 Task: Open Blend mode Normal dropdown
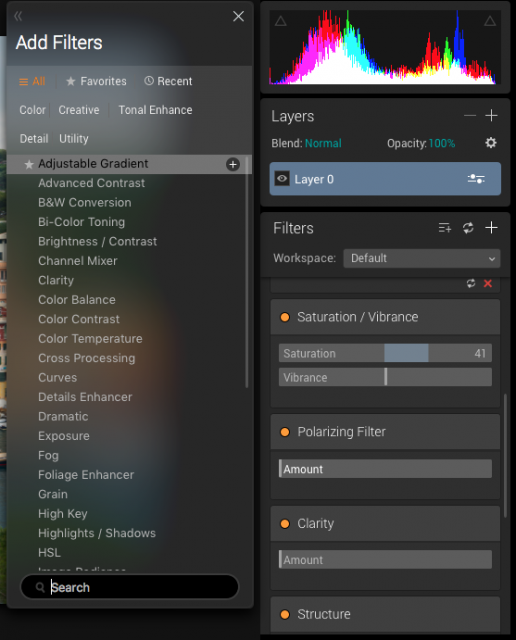[323, 143]
